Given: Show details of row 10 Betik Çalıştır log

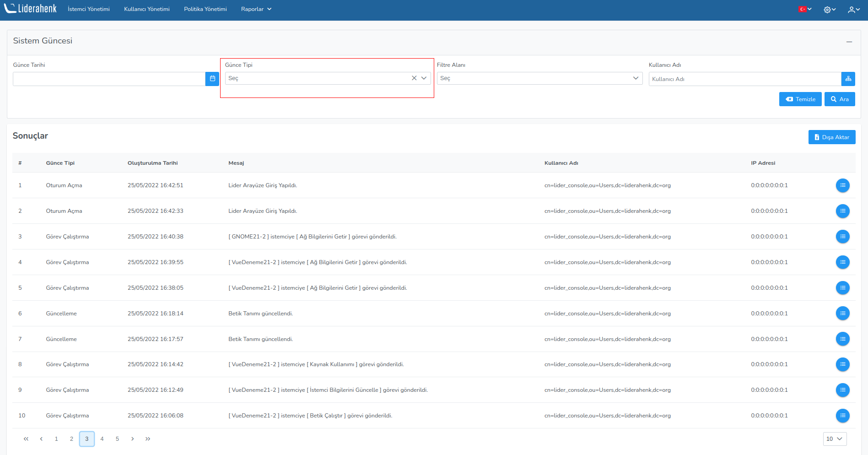Looking at the screenshot, I should coord(842,416).
